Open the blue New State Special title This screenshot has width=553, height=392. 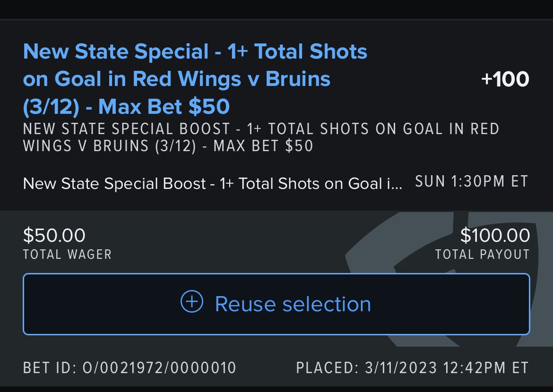pyautogui.click(x=195, y=79)
